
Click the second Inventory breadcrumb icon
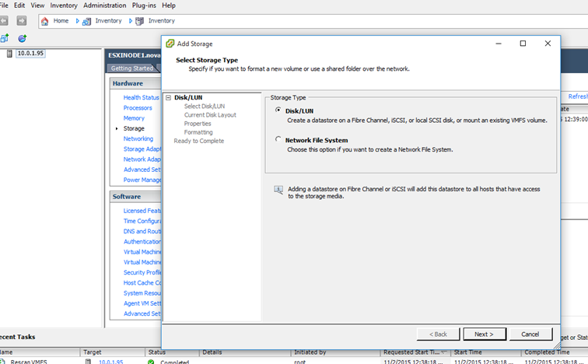tap(140, 21)
